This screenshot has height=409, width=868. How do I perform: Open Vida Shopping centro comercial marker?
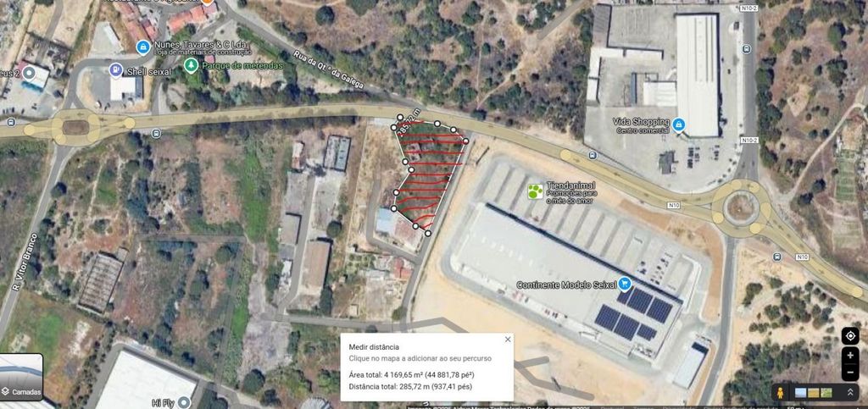[678, 125]
